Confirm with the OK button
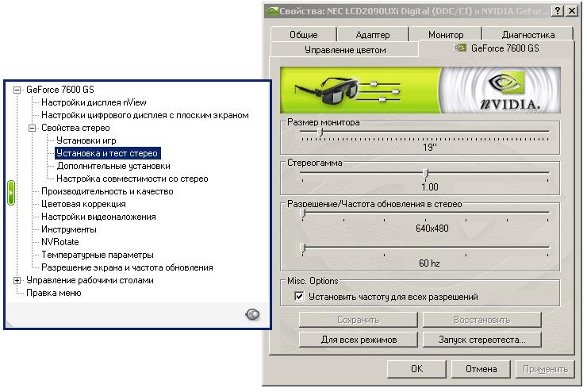 point(416,369)
